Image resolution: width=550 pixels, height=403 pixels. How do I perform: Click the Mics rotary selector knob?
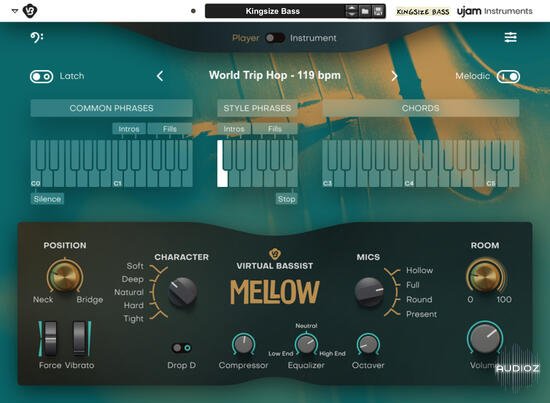[369, 292]
